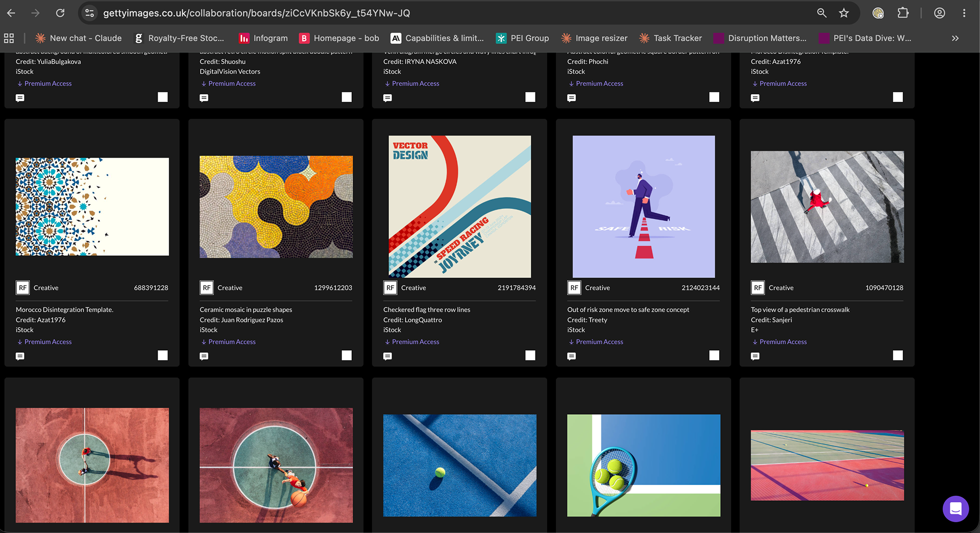Open the blue tennis court ball thumbnail
The width and height of the screenshot is (980, 533).
tap(460, 465)
